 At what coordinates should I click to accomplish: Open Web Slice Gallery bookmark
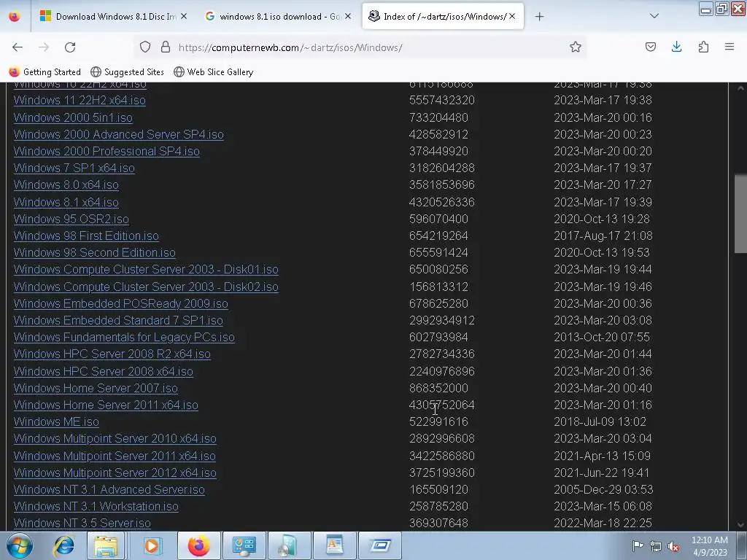pos(214,72)
